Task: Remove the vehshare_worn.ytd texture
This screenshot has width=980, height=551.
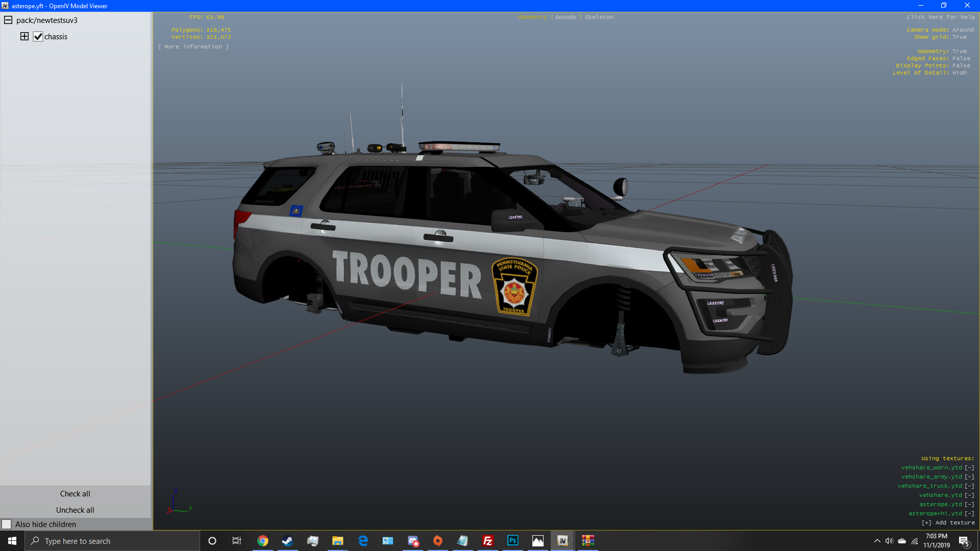Action: pyautogui.click(x=969, y=467)
